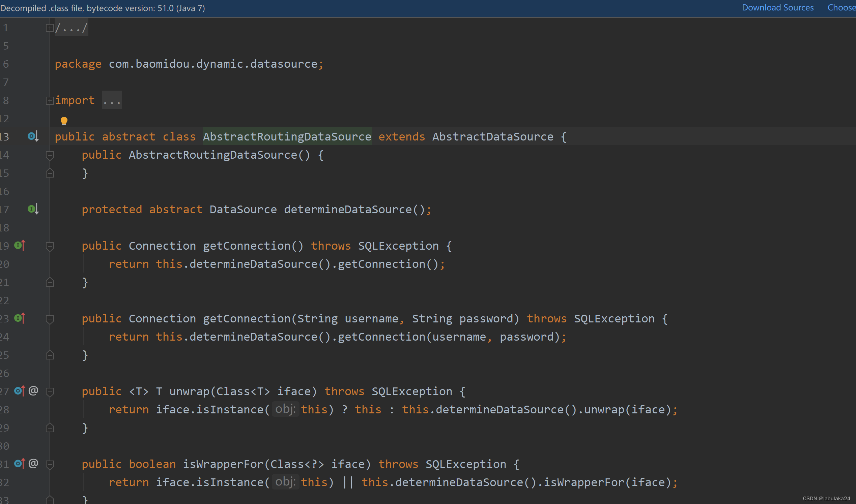
Task: Click the implements gutter icon beside getConnection()
Action: (19, 245)
